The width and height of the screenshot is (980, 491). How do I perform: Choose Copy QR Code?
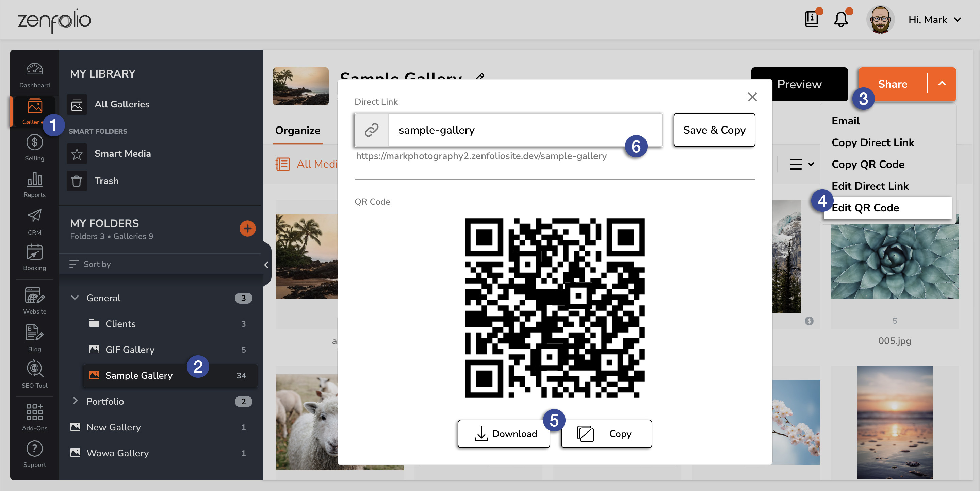coord(868,164)
